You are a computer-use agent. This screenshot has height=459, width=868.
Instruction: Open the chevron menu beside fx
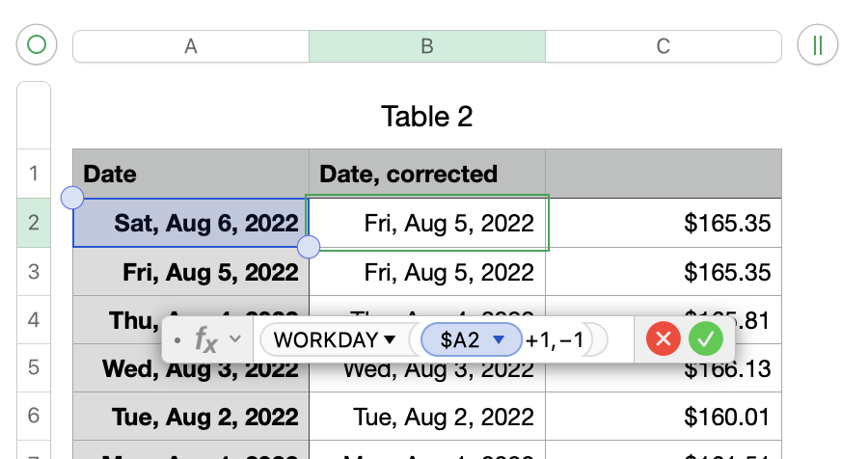tap(233, 339)
